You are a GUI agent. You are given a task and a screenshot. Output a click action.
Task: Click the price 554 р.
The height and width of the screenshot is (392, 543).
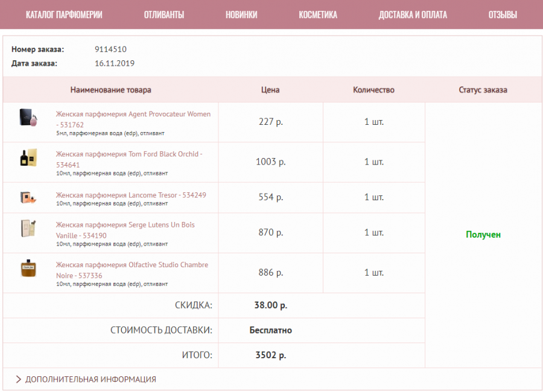[x=270, y=197]
